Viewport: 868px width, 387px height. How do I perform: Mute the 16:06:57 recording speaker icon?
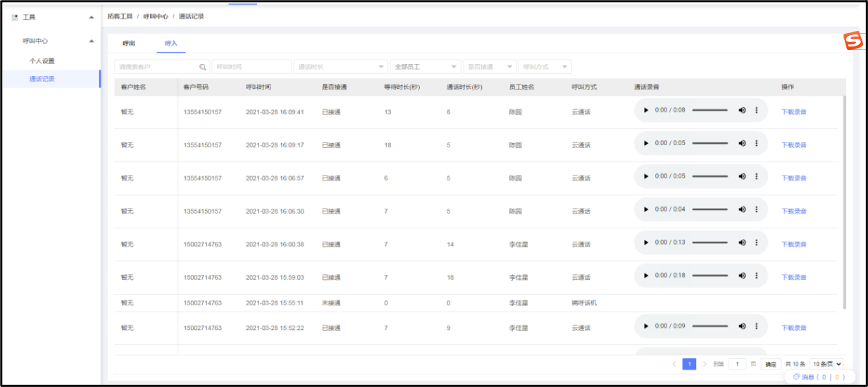(x=742, y=177)
